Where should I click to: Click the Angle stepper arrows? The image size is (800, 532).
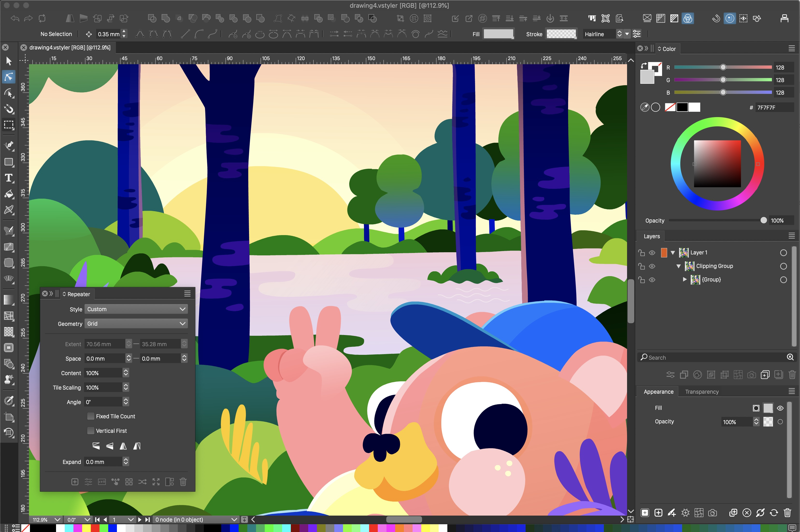tap(126, 402)
